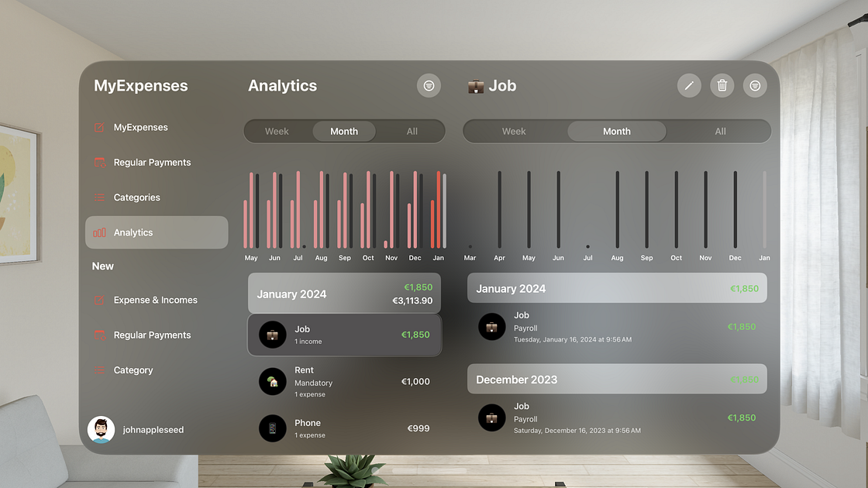
Task: Collapse December 2023 section in Job panel
Action: tap(617, 379)
